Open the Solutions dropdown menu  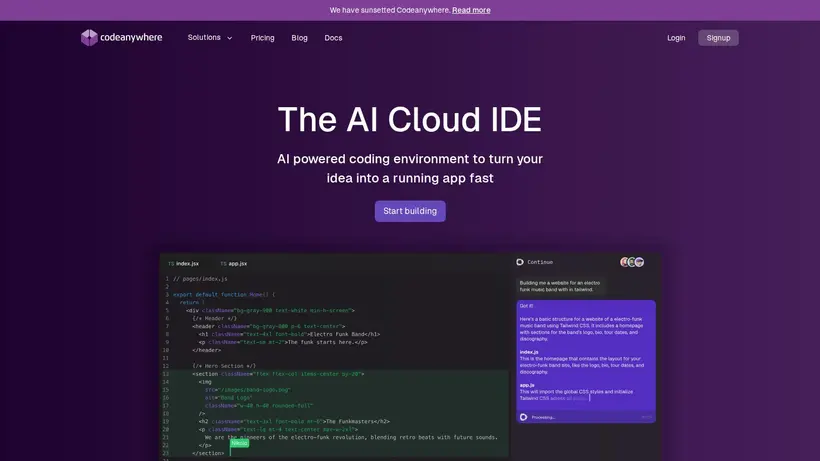pos(210,38)
